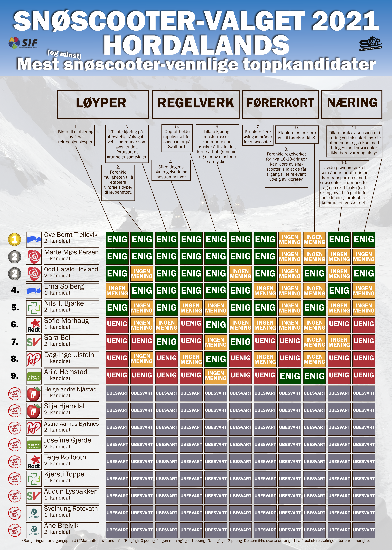Click the only ENIG cell in Dag-Inge Ulstein's row
The image size is (392, 550).
[216, 359]
